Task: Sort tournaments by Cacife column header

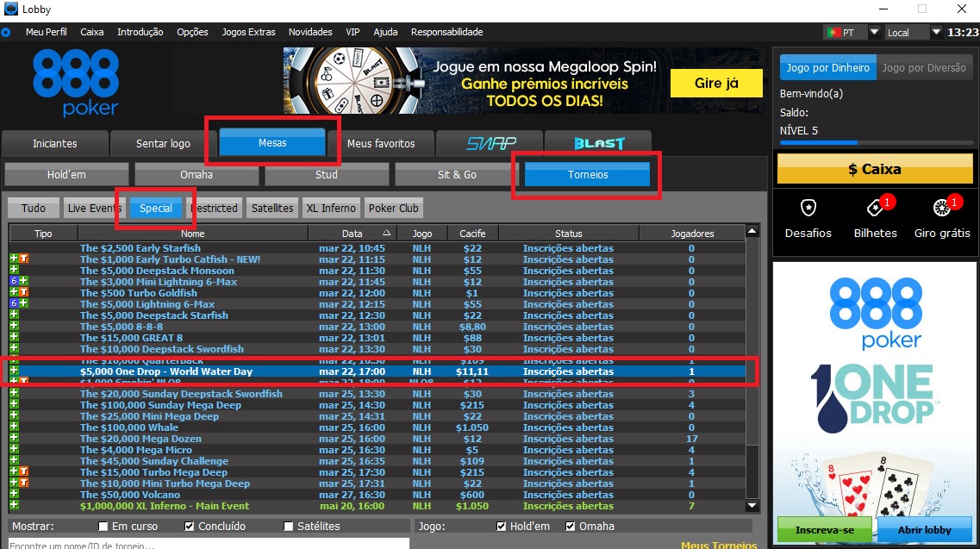Action: click(x=472, y=234)
